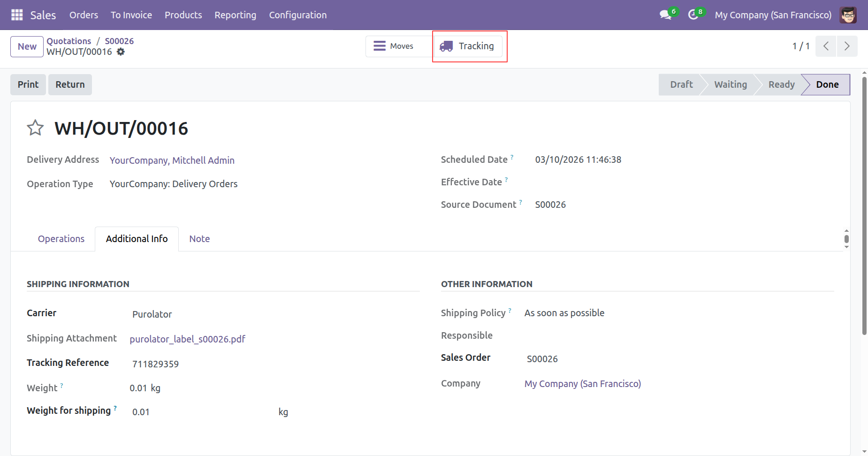Viewport: 868px width, 456px height.
Task: Open the chat messages icon
Action: [665, 15]
